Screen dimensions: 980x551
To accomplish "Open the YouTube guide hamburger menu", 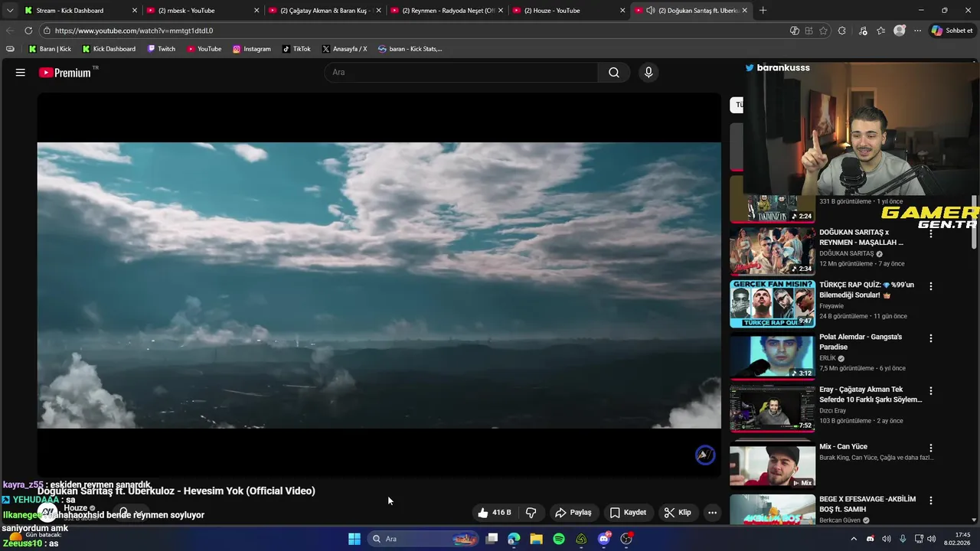I will 21,73.
